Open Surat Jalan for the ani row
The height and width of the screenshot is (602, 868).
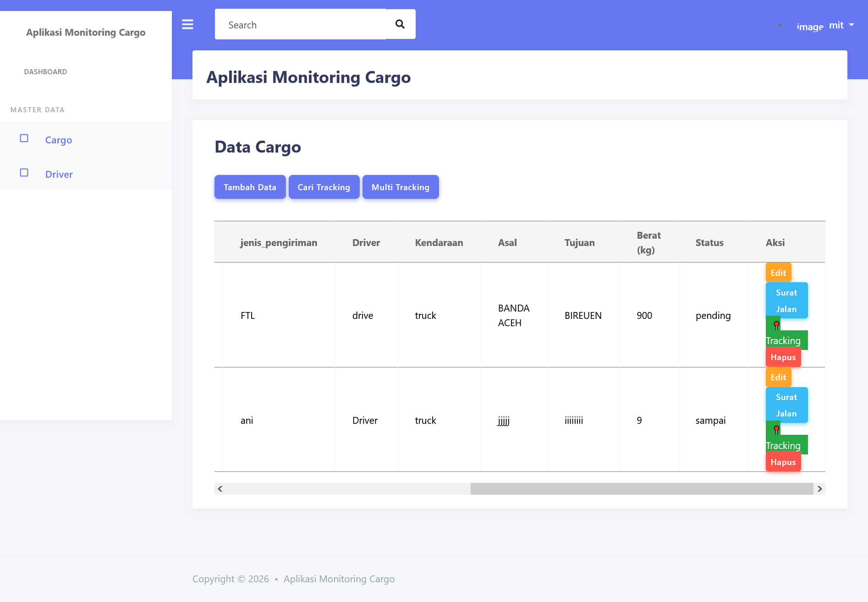(x=786, y=405)
